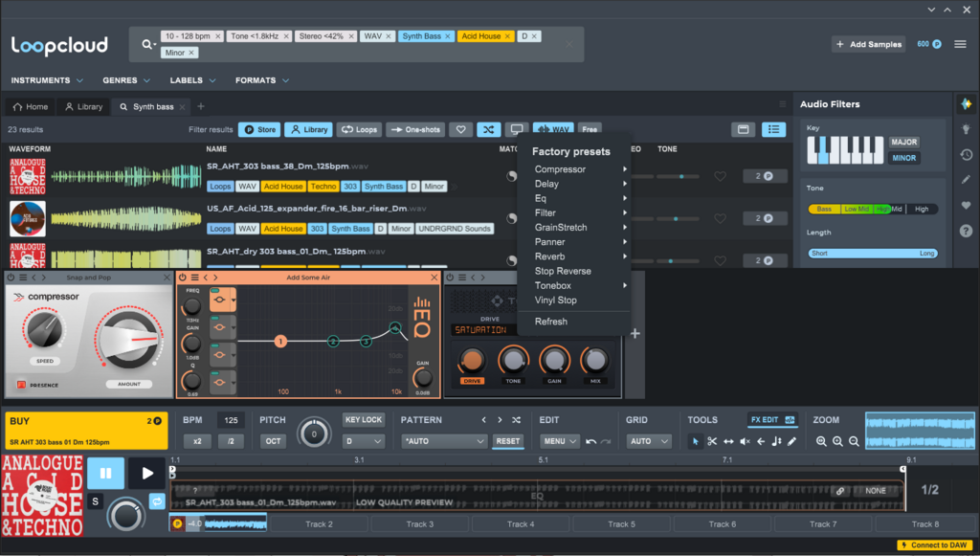Adjust the Length filter slider
The image size is (980, 556).
[873, 253]
